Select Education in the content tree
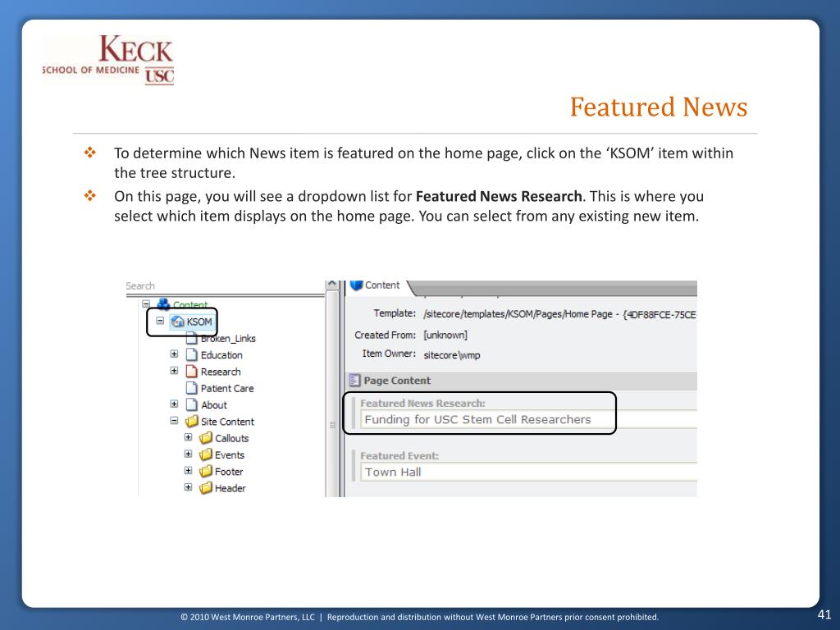The height and width of the screenshot is (630, 840). [x=221, y=355]
